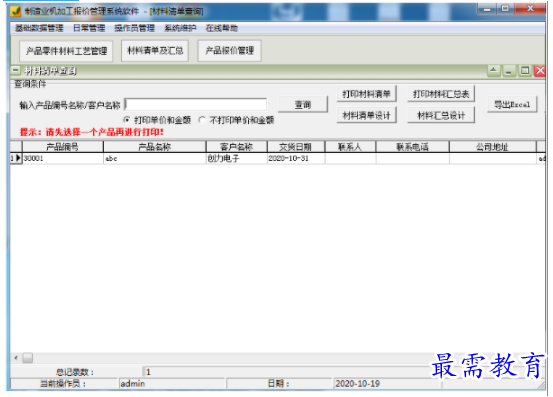Open the 日常管理 menu
This screenshot has height=397, width=553.
pos(89,28)
